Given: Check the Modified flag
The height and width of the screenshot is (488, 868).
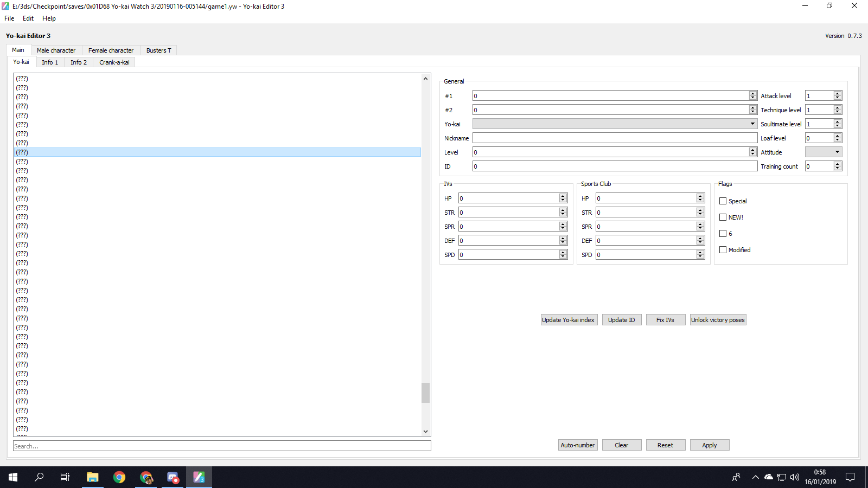Looking at the screenshot, I should coord(723,250).
